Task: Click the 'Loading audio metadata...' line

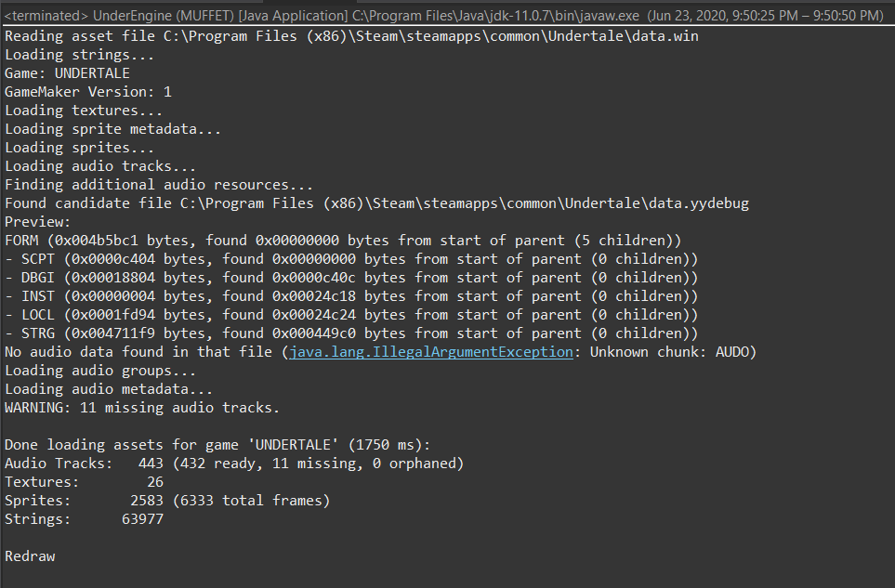Action: [109, 389]
